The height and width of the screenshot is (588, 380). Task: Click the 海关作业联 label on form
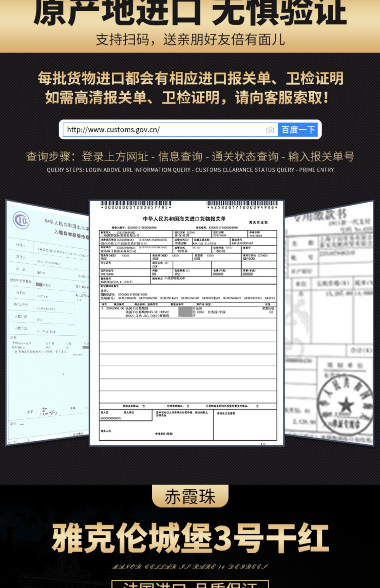click(x=258, y=222)
